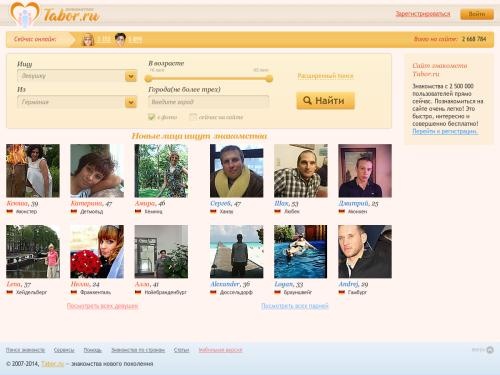The image size is (500, 375).
Task: Open Катерина, 47 profile photo
Action: point(97,171)
